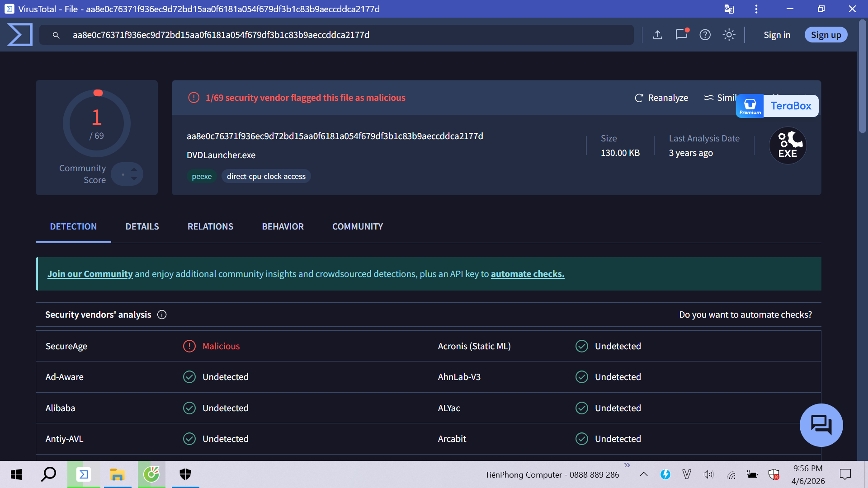Click the upload file icon
Viewport: 868px width, 488px height.
point(658,35)
